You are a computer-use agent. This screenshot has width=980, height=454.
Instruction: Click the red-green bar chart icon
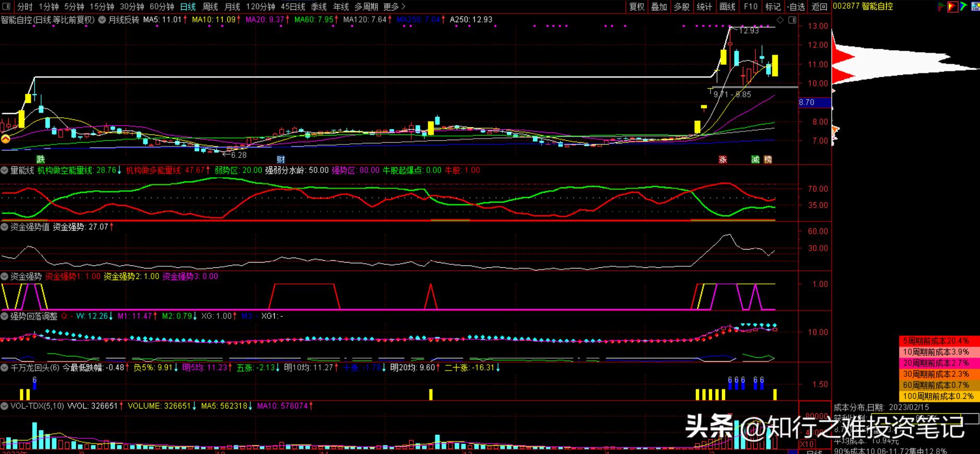(941, 7)
